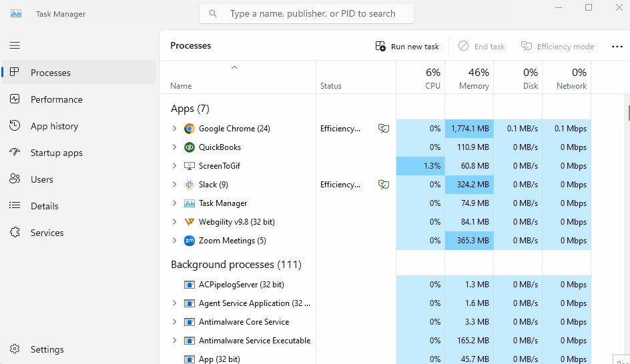
Task: Click the Google Chrome app icon
Action: point(190,129)
